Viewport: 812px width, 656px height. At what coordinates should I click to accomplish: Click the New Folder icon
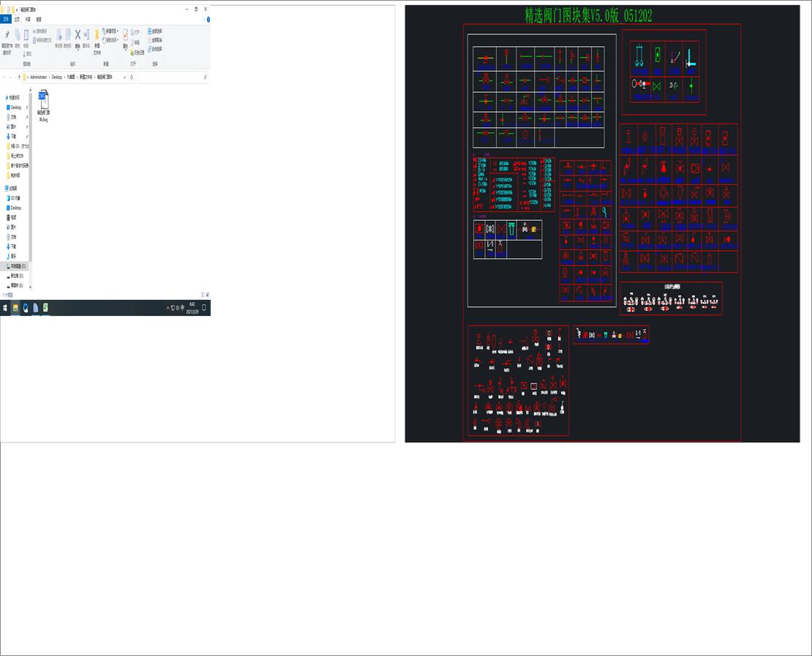coord(97,35)
